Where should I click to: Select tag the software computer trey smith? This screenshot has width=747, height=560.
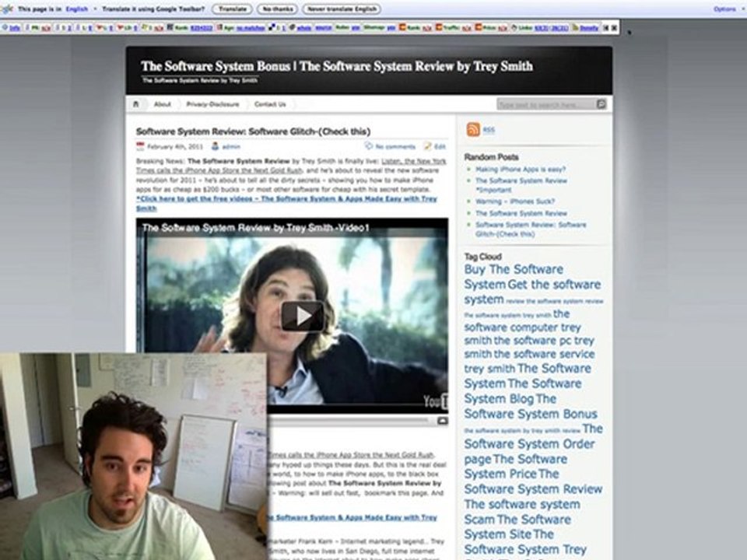(522, 327)
